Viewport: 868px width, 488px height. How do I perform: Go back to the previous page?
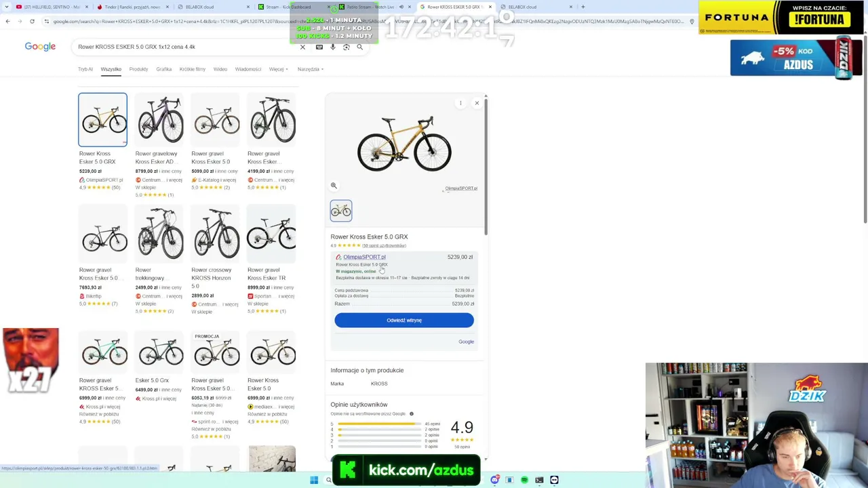click(x=7, y=22)
